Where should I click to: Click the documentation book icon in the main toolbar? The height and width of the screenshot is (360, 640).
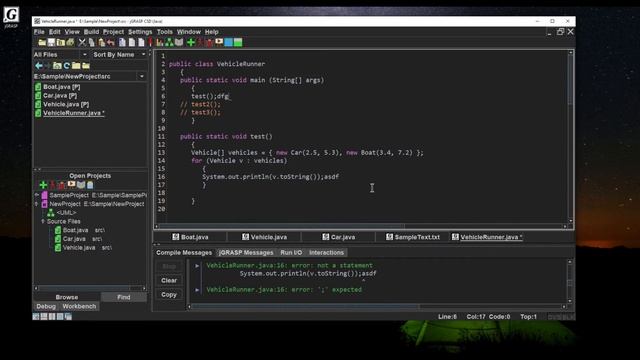179,42
